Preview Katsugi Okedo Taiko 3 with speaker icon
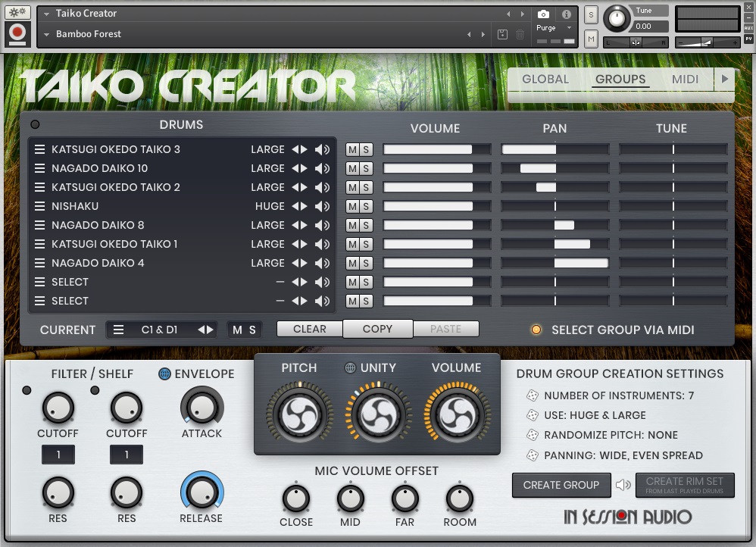Image resolution: width=756 pixels, height=547 pixels. (x=322, y=149)
